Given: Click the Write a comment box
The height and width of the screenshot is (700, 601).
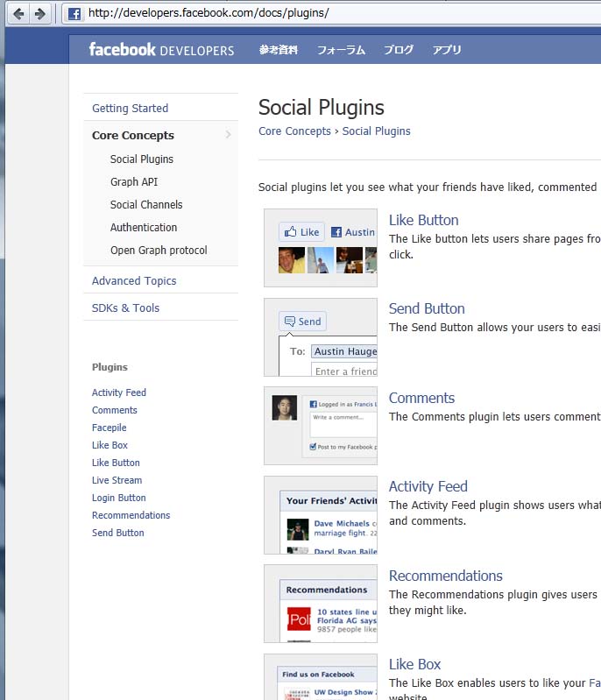Looking at the screenshot, I should click(x=343, y=424).
